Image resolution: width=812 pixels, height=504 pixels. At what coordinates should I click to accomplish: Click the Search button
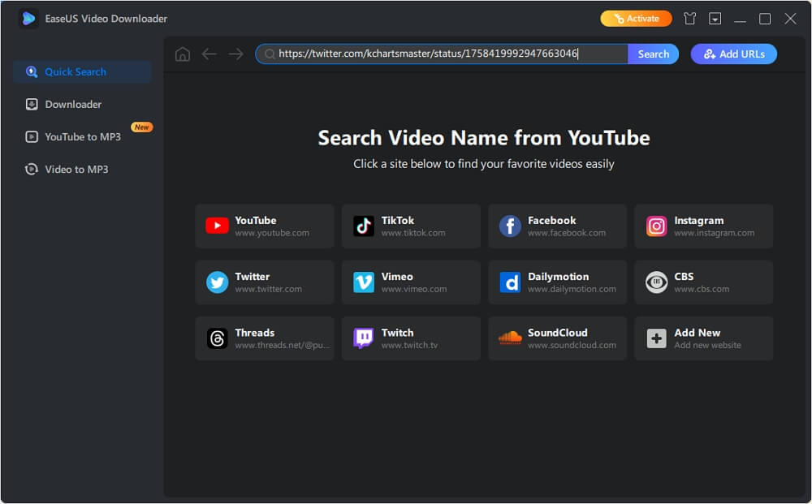[653, 54]
